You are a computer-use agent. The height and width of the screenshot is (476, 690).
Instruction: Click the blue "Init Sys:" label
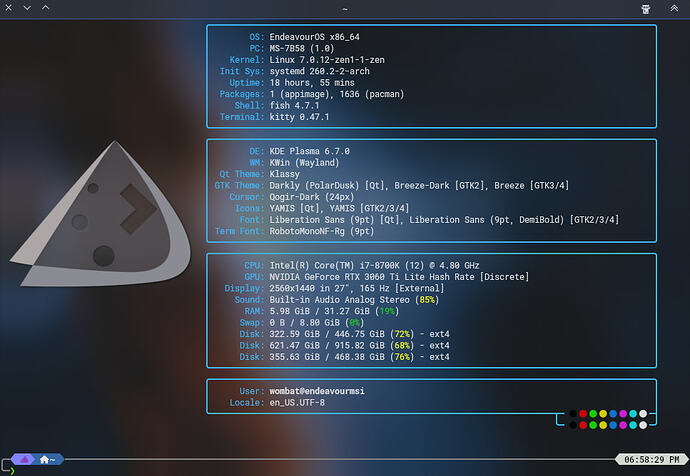[x=242, y=71]
